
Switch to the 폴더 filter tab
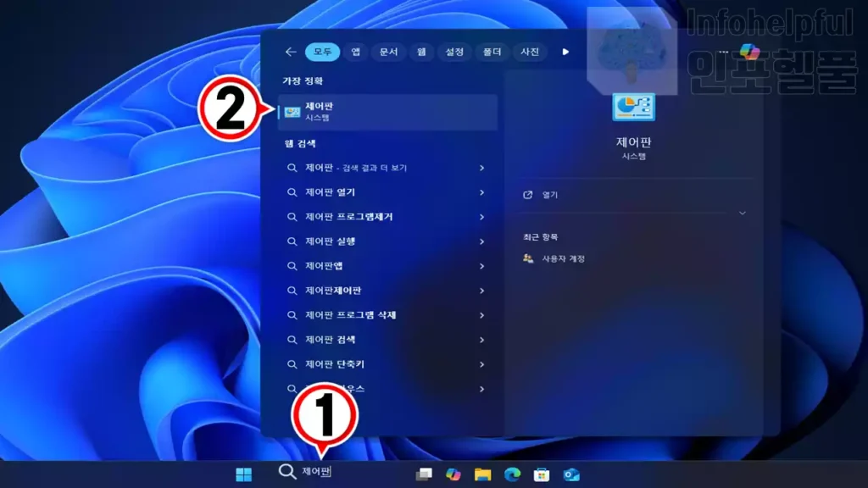[492, 52]
